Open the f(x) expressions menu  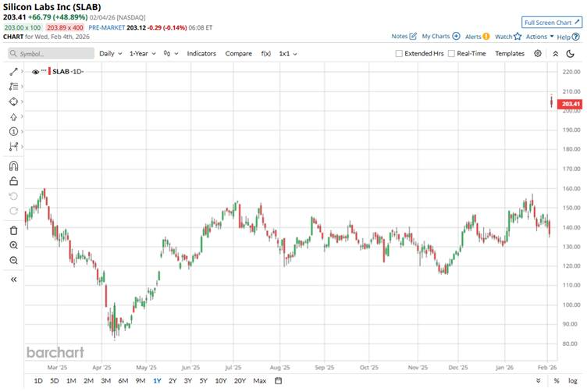click(266, 54)
